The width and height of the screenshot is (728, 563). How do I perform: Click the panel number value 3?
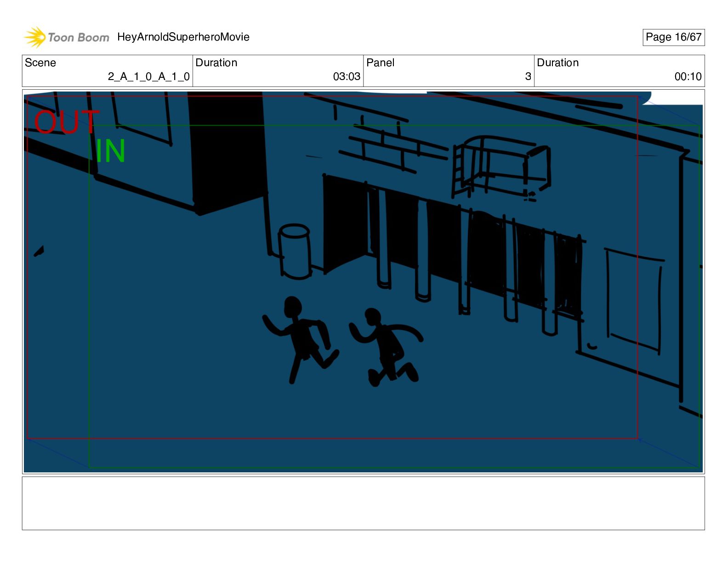point(528,76)
